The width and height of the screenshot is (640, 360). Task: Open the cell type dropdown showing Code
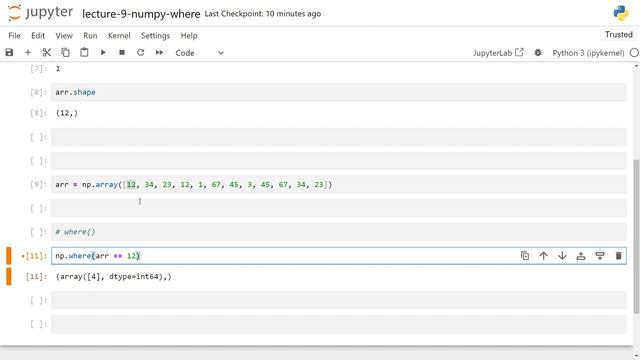coord(199,53)
